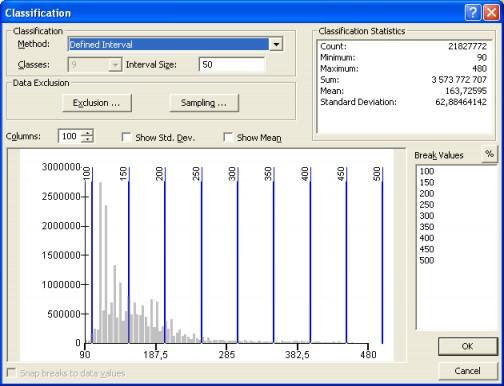Cancel the Classification dialog
504x386 pixels.
[x=468, y=371]
